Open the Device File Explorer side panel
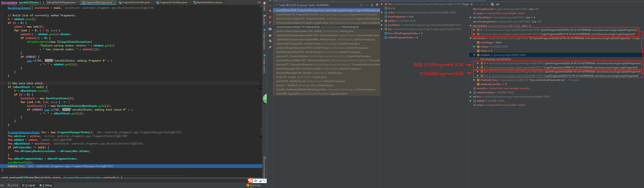This screenshot has width=644, height=188. click(x=264, y=167)
